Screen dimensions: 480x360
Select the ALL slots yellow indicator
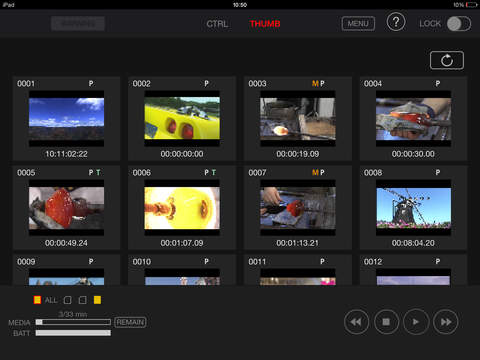(37, 300)
